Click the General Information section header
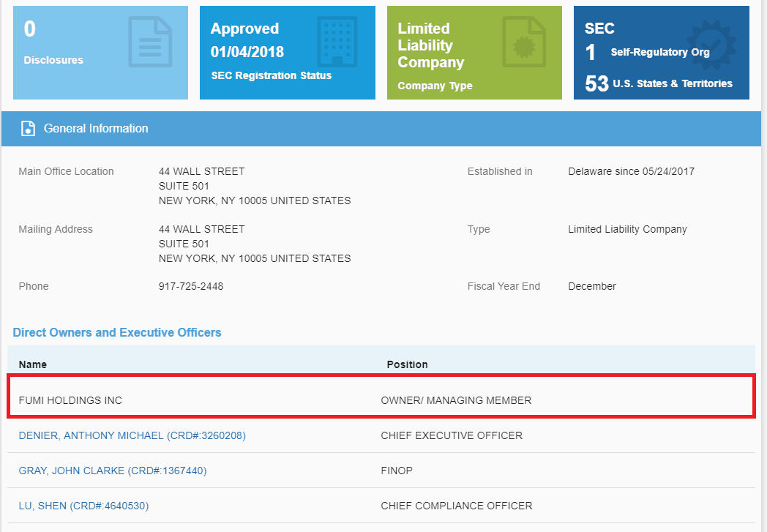Viewport: 767px width, 532px height. [x=96, y=129]
